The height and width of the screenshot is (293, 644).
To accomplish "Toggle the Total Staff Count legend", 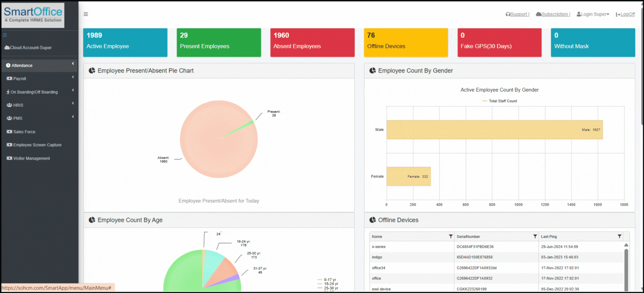I will pyautogui.click(x=499, y=101).
